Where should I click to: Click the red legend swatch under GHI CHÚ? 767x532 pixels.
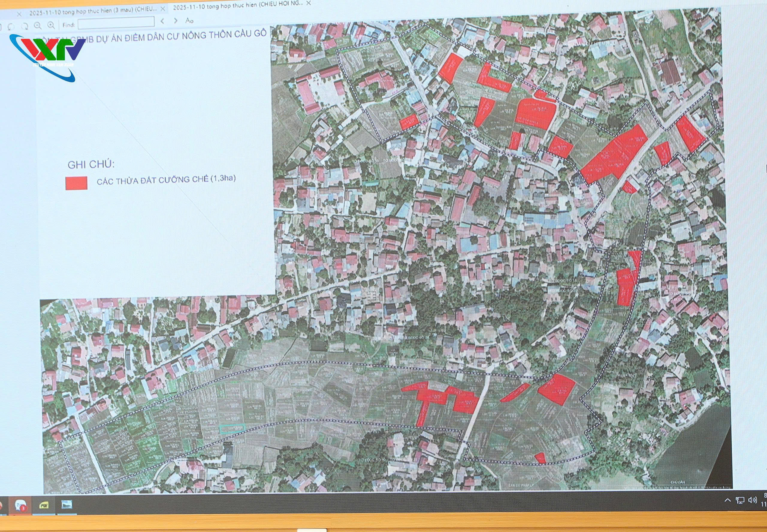[76, 183]
